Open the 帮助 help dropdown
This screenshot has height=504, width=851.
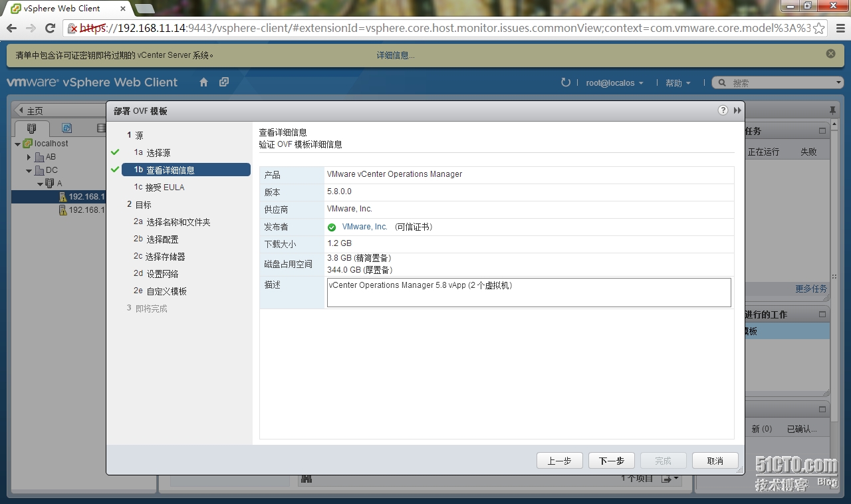click(678, 83)
